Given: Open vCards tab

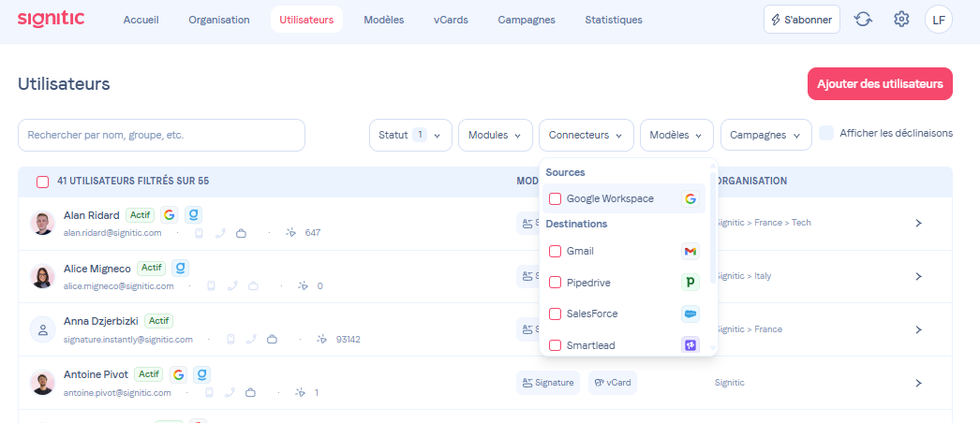Looking at the screenshot, I should coord(451,20).
